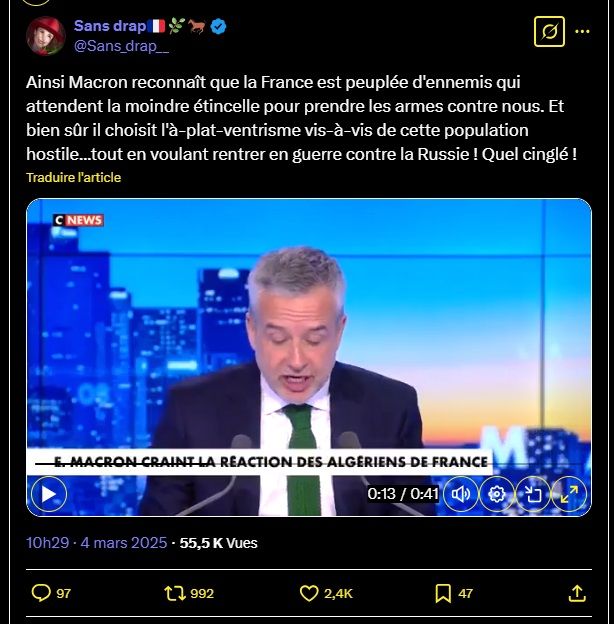Open the @Sans_drap__ handle link
This screenshot has height=624, width=614.
[x=121, y=46]
